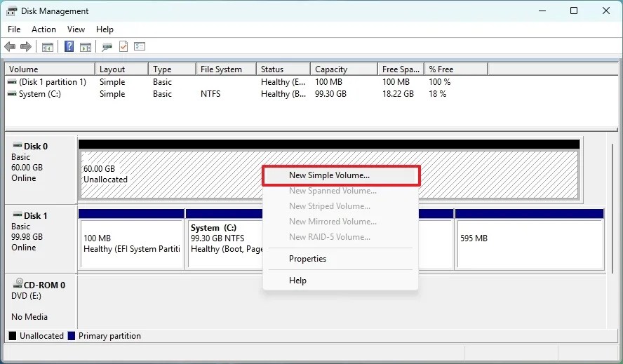The height and width of the screenshot is (364, 623).
Task: Click the Disk 0 drive icon
Action: (x=17, y=145)
